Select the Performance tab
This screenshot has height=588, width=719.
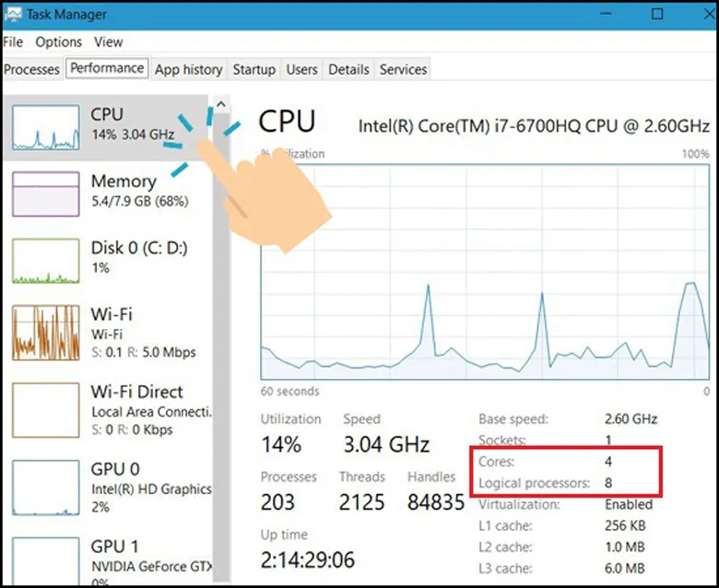(107, 68)
